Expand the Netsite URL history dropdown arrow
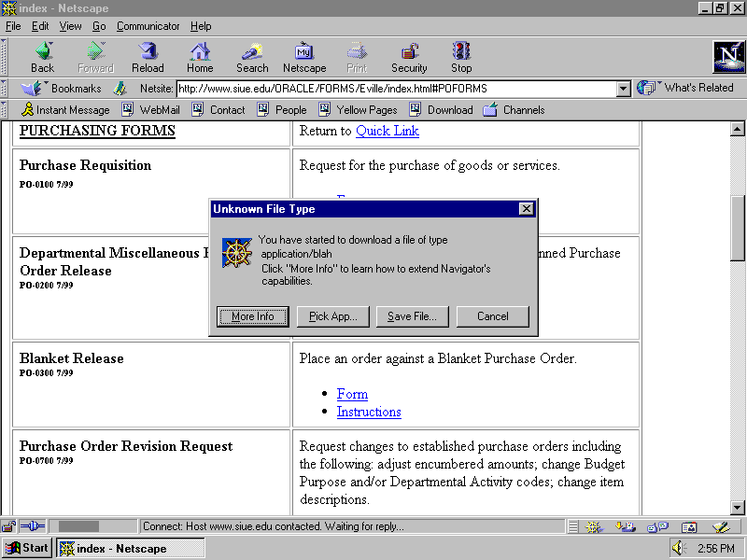 coord(624,89)
